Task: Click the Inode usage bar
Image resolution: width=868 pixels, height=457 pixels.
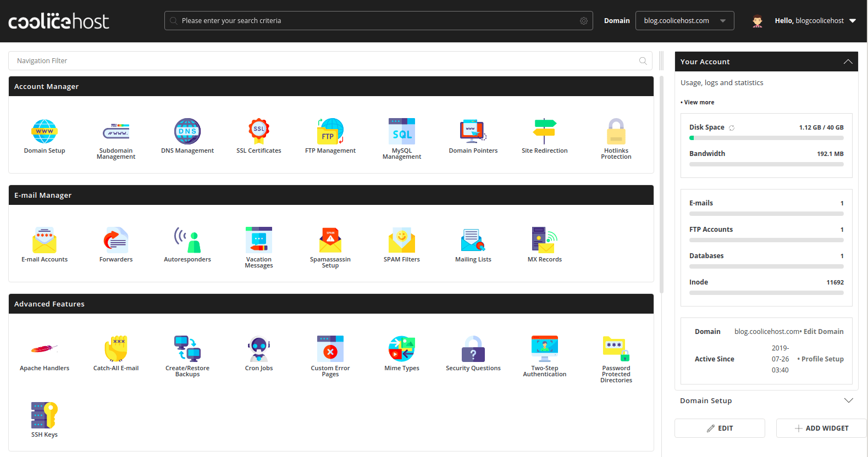Action: coord(766,293)
